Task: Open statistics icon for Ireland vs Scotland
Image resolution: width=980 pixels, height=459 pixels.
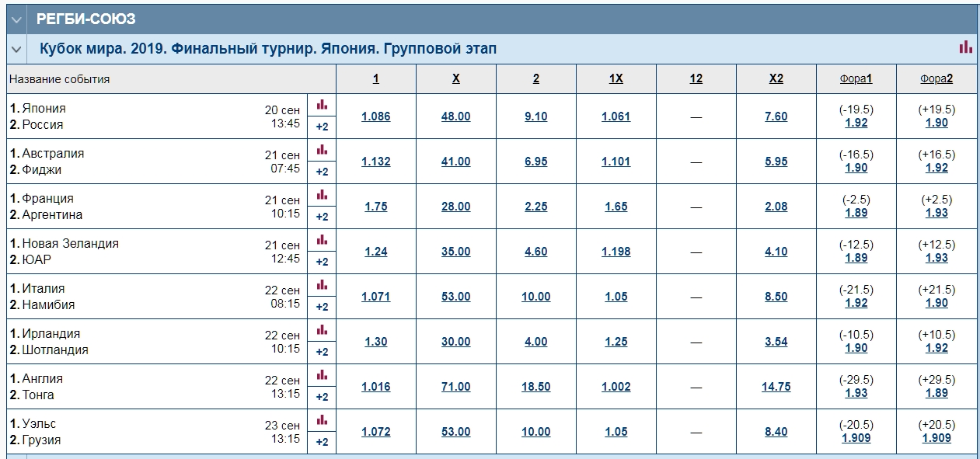Action: pos(322,330)
